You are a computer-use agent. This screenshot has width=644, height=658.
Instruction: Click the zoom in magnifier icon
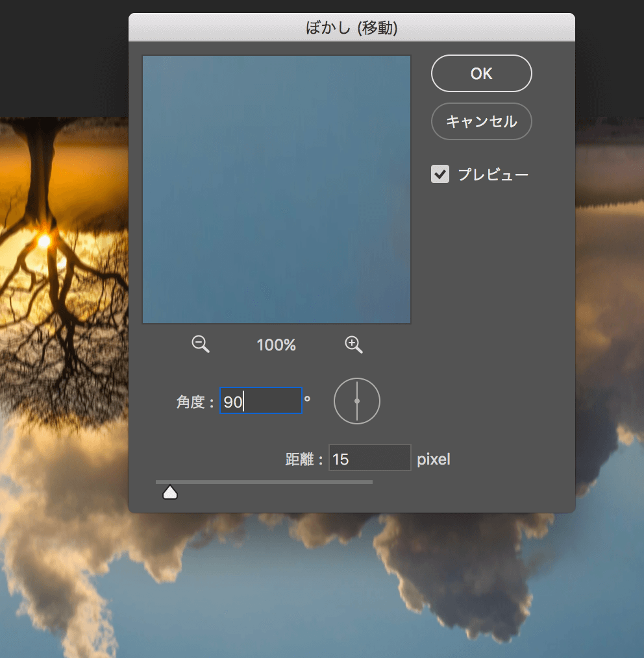(x=354, y=345)
